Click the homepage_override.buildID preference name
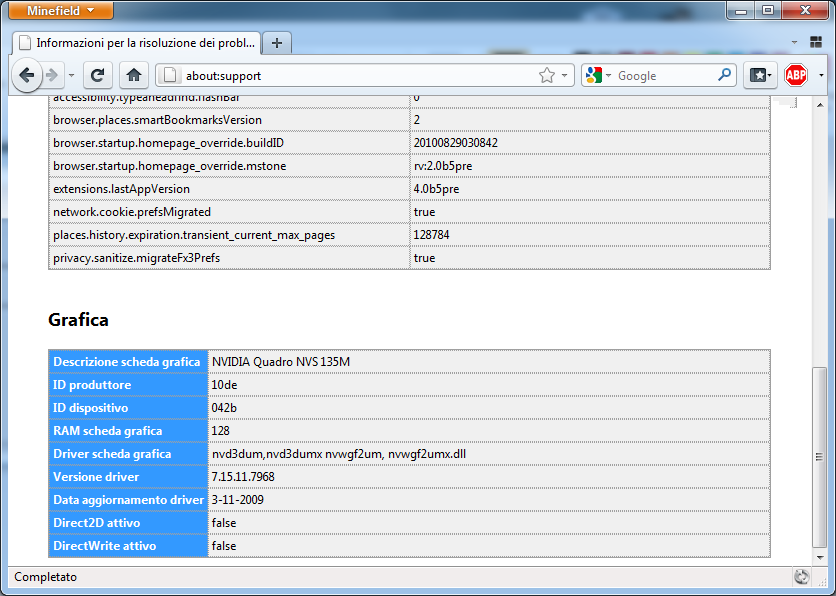This screenshot has height=596, width=836. pyautogui.click(x=168, y=143)
